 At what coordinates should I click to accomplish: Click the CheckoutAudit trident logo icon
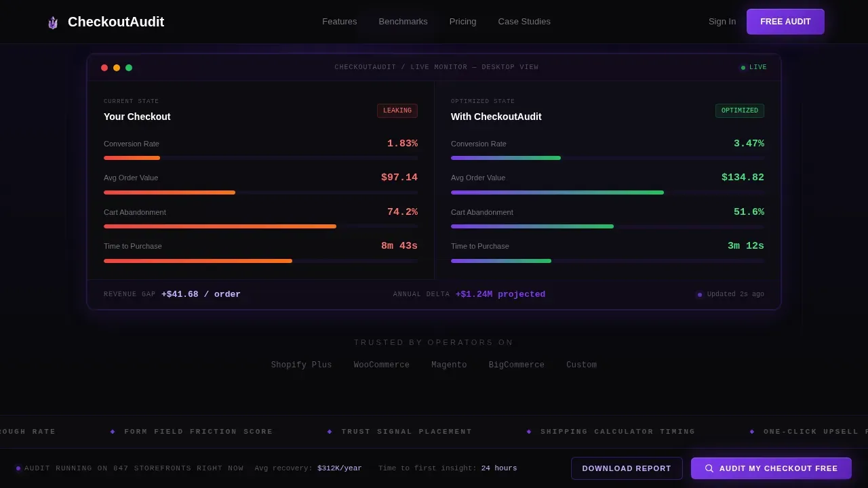(x=53, y=22)
